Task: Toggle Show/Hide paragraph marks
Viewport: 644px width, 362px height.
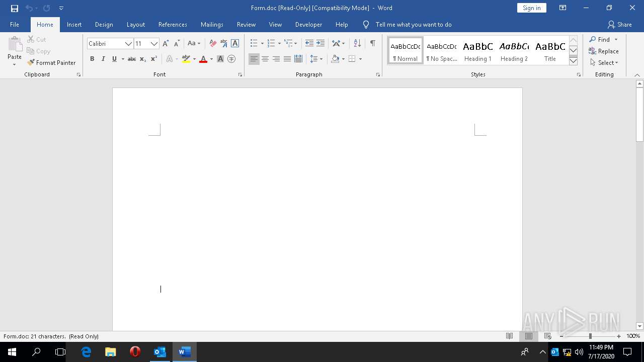Action: (372, 43)
